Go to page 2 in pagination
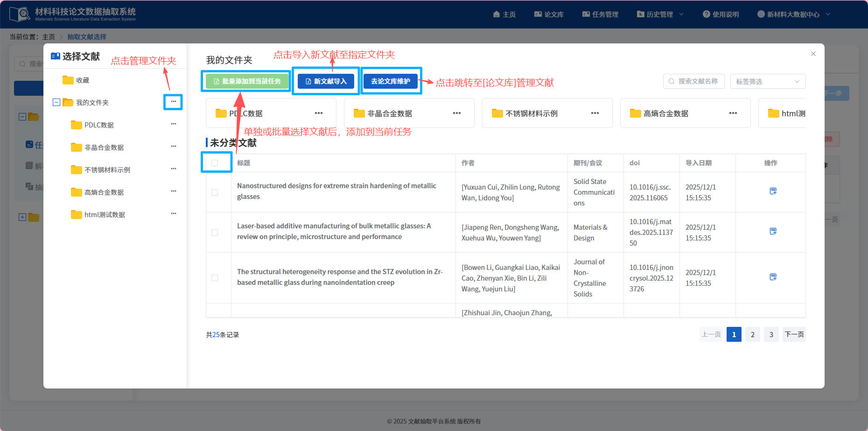The width and height of the screenshot is (868, 431). coord(752,334)
